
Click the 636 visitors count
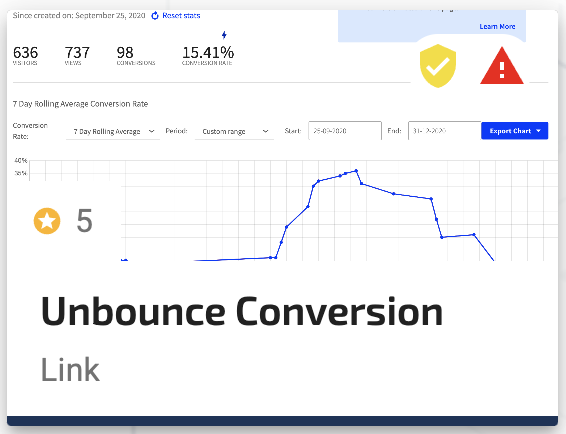click(x=25, y=53)
